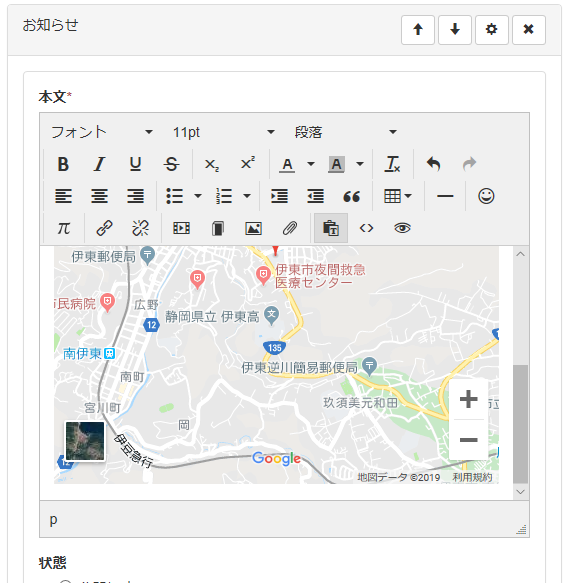
Task: Toggle underline formatting
Action: coord(135,164)
